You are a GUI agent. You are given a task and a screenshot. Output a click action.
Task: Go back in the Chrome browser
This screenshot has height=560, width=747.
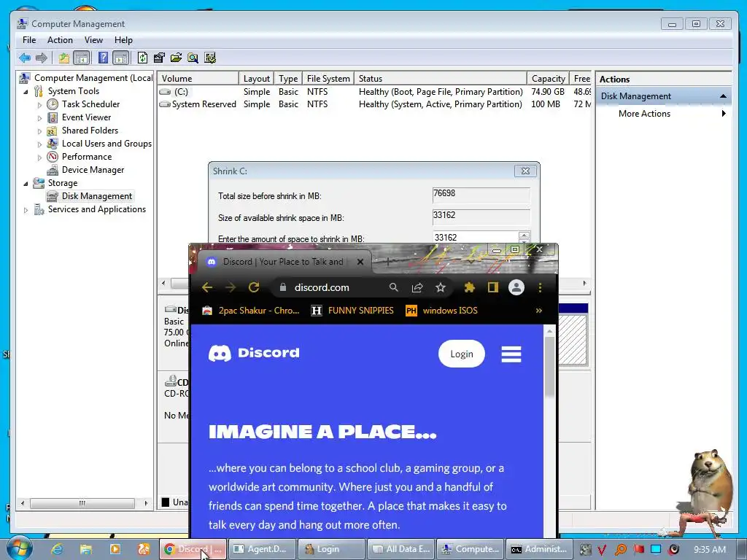point(206,287)
